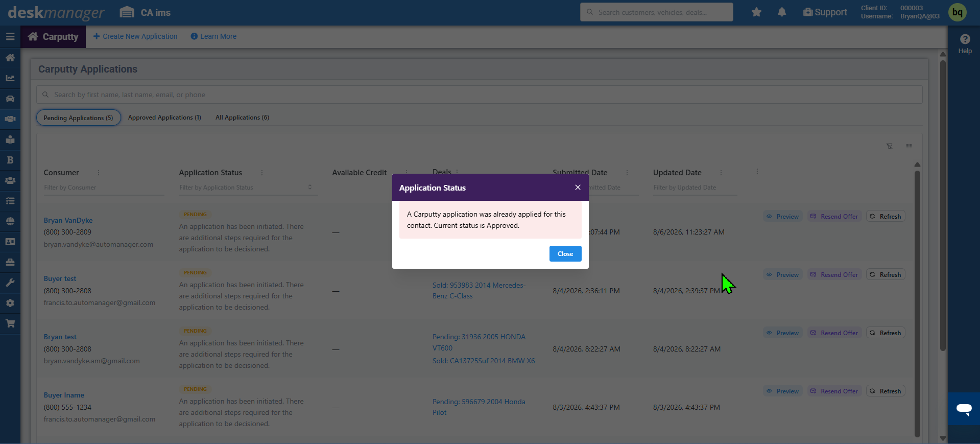Open the shopping cart sidebar icon
The width and height of the screenshot is (980, 444).
click(10, 323)
